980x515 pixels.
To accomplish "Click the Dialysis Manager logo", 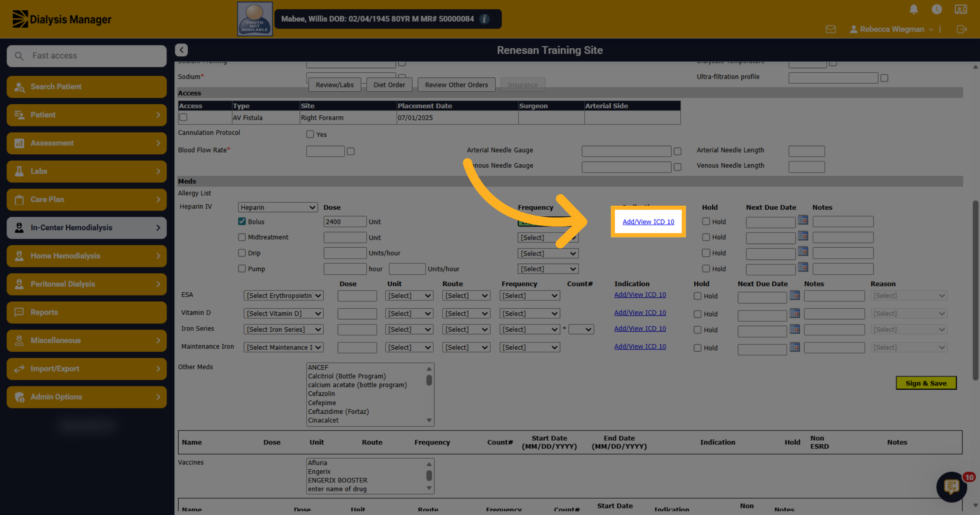I will click(62, 19).
